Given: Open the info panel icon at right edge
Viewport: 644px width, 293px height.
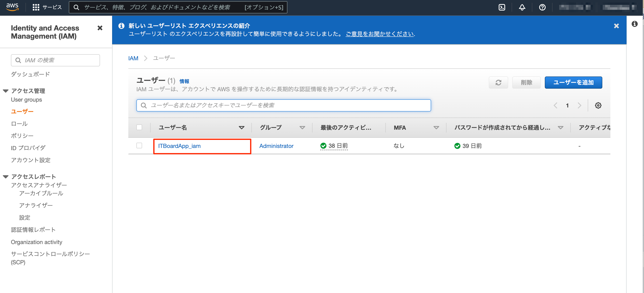Looking at the screenshot, I should click(634, 24).
